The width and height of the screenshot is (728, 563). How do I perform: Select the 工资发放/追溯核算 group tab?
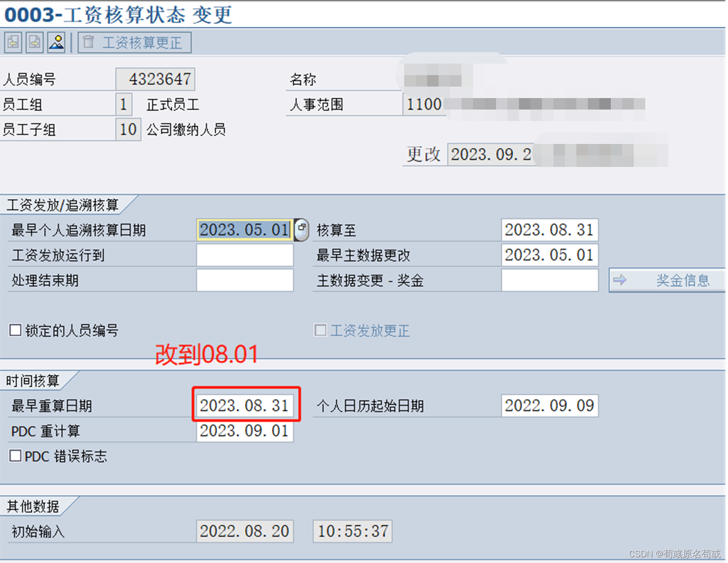pos(63,205)
